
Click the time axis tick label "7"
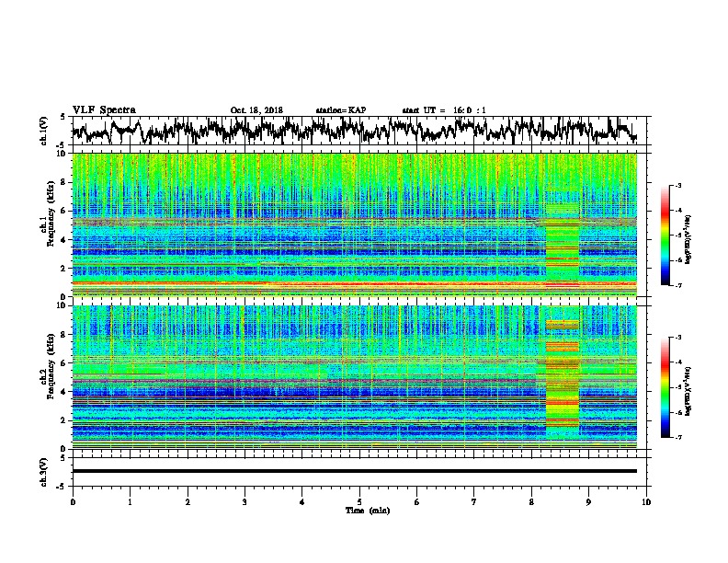(474, 502)
